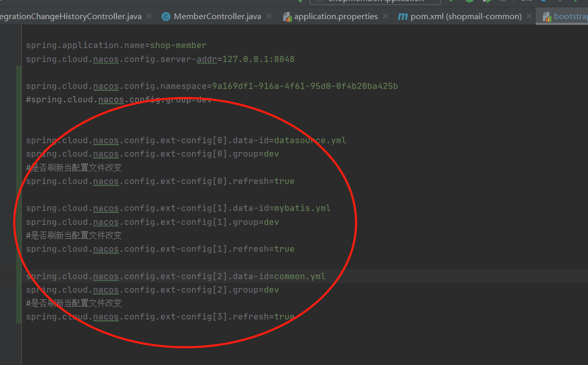Close the IntegrationChangeHistoryController.java tab
This screenshot has width=588, height=365.
(149, 16)
